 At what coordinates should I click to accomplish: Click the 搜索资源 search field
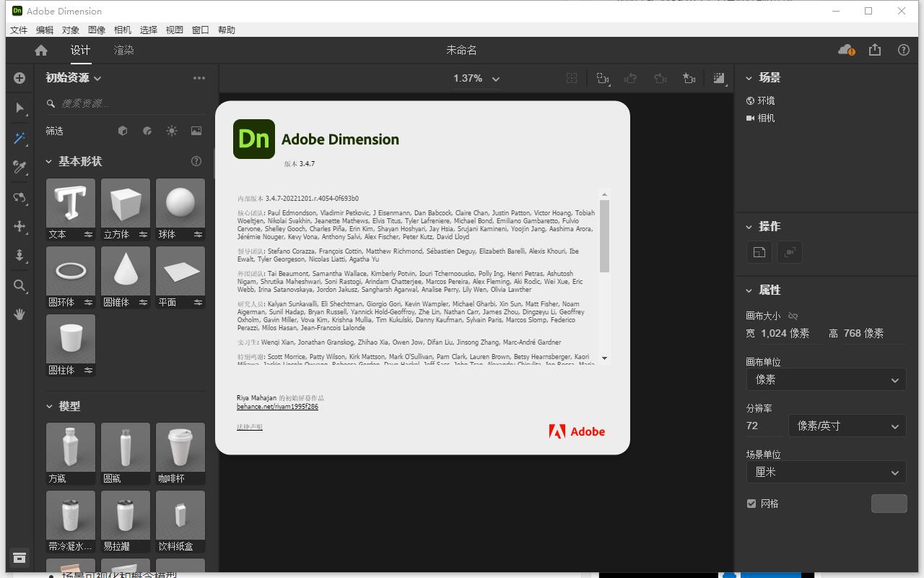(126, 103)
